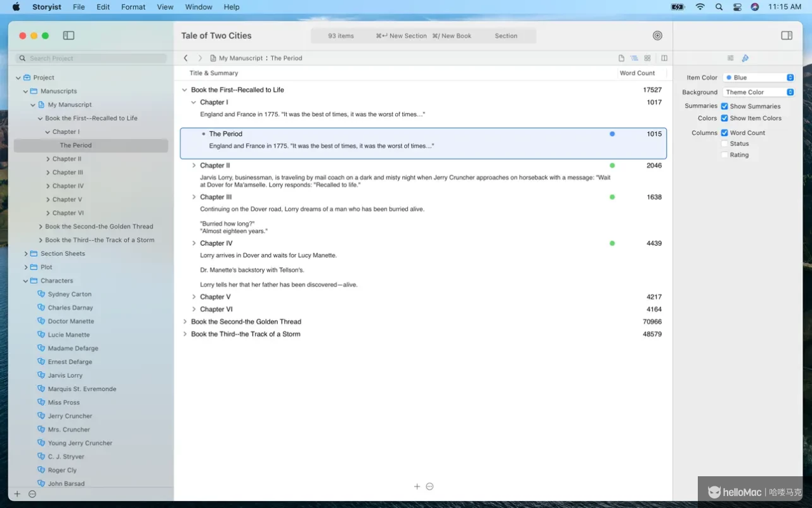Open the Help menu

(x=232, y=7)
